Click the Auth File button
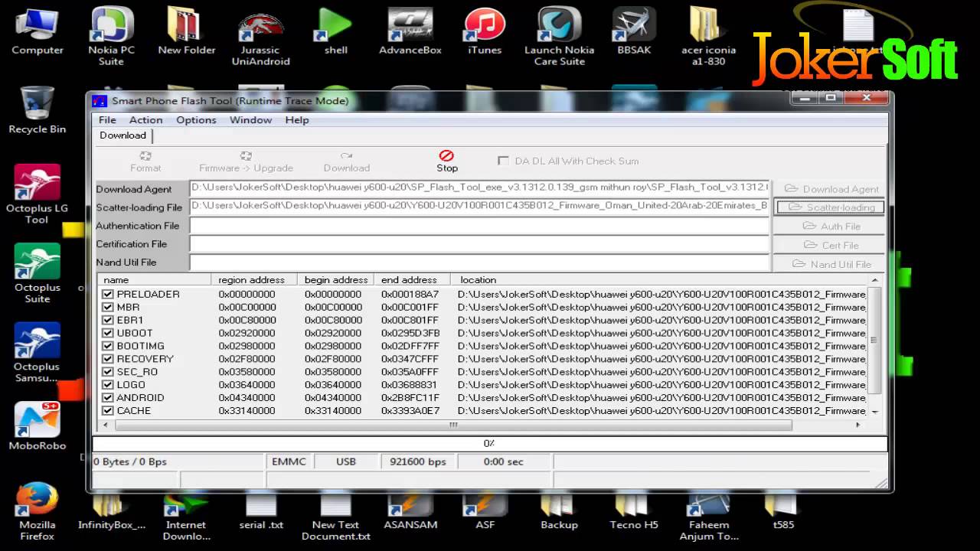Viewport: 980px width, 551px height. pos(830,227)
